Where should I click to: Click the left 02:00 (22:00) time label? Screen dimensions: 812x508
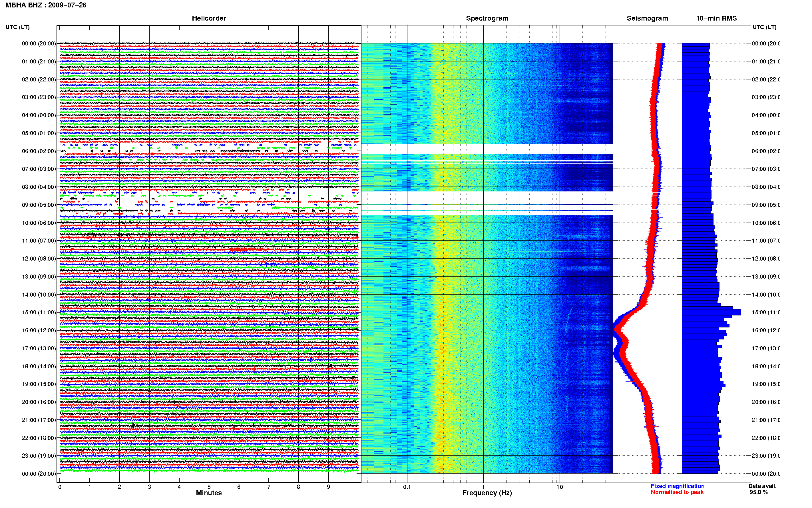point(39,79)
